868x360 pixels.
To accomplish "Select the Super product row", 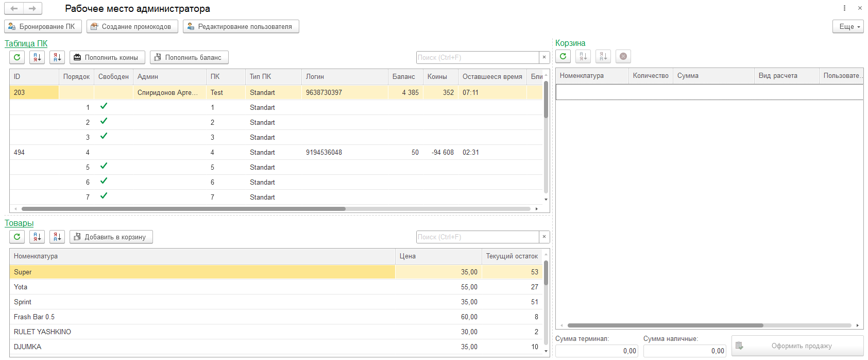I will 276,272.
